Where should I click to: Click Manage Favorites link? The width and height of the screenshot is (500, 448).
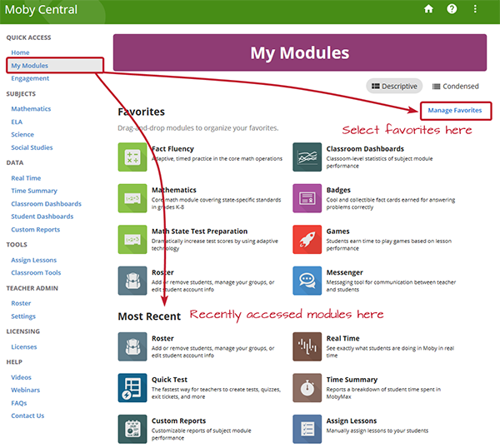click(455, 110)
